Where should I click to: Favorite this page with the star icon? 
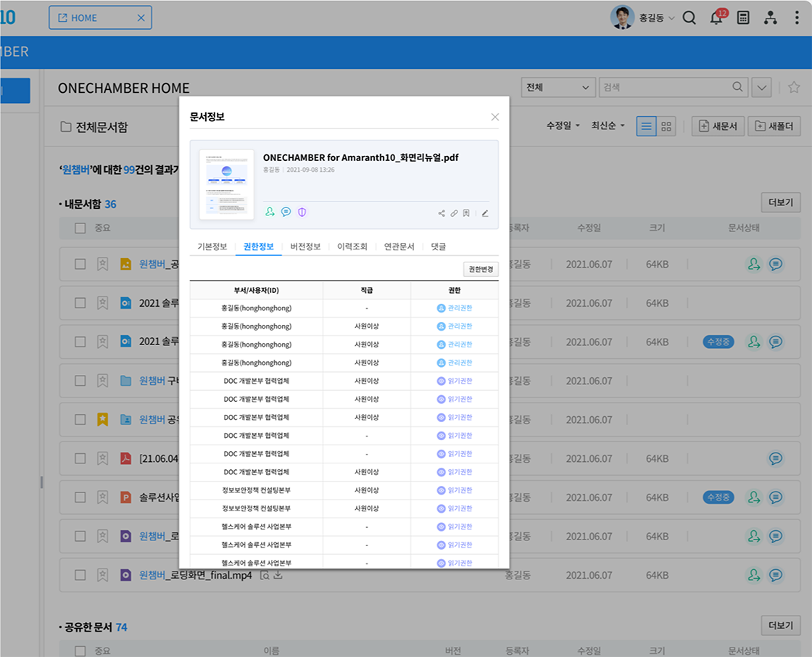pyautogui.click(x=794, y=87)
